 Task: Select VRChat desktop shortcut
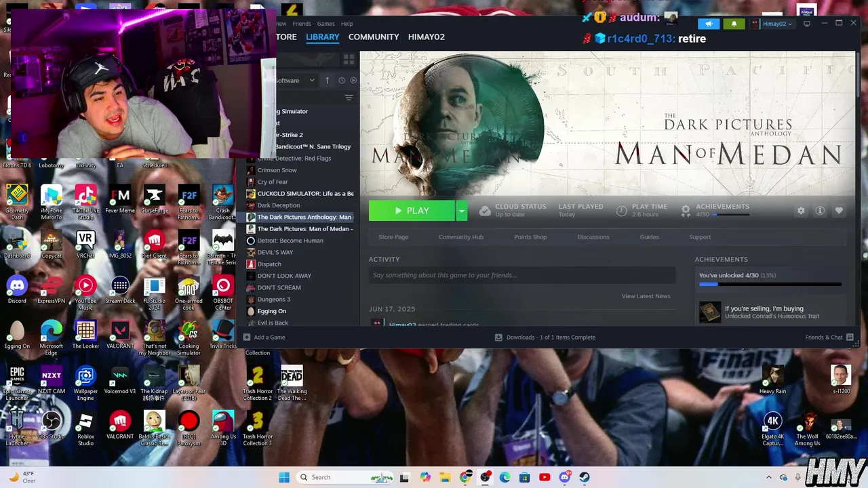click(x=85, y=244)
